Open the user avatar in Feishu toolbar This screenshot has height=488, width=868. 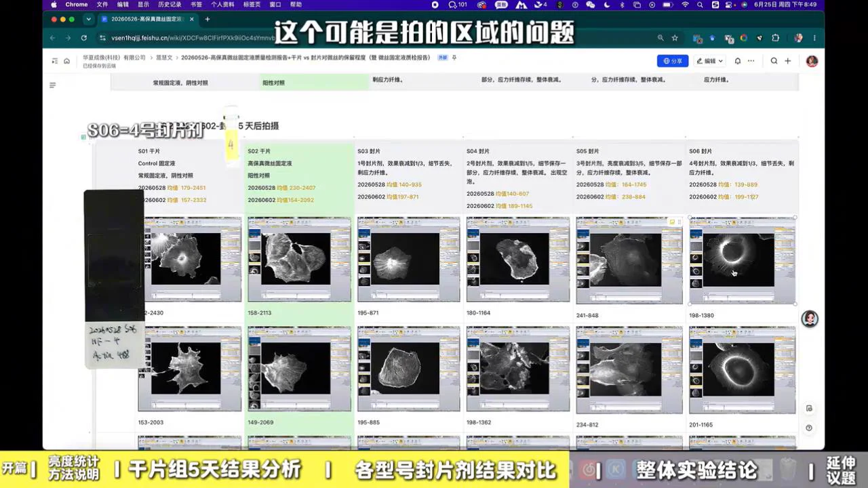point(812,61)
